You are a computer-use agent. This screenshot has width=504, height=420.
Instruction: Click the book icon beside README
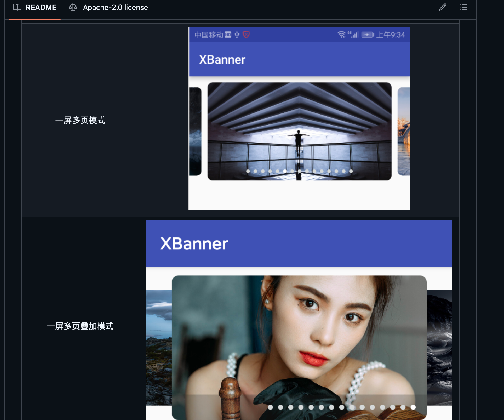(x=17, y=7)
